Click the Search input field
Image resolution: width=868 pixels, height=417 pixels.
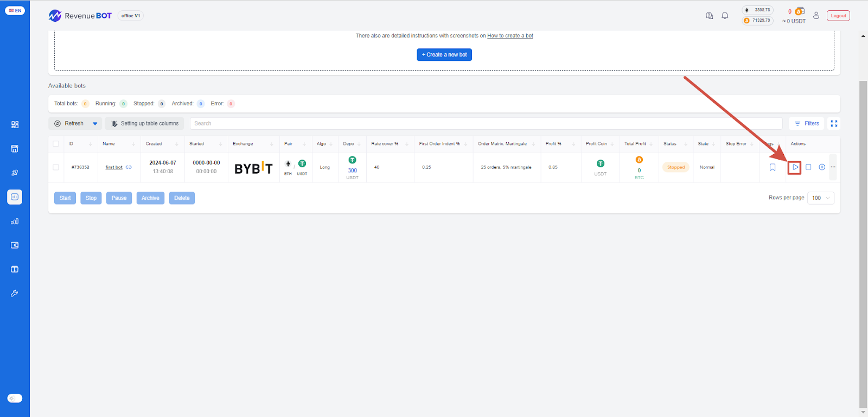click(x=486, y=124)
